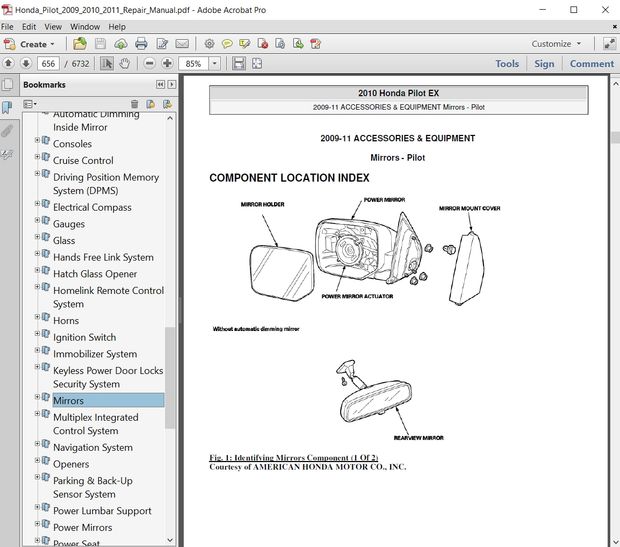Click the Delete pages icon
The image size is (620, 547).
coord(263,44)
